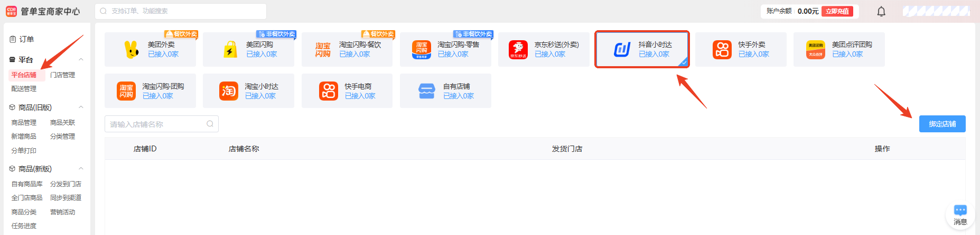980x235 pixels.
Task: Click the 非餐饮外卖 tag on the 美团闪购 card
Action: pos(276,34)
